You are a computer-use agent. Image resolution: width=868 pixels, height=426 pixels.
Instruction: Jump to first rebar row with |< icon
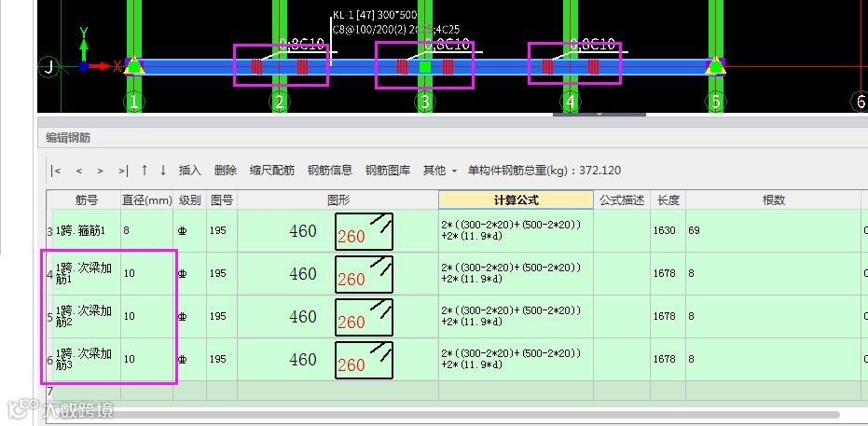coord(55,171)
